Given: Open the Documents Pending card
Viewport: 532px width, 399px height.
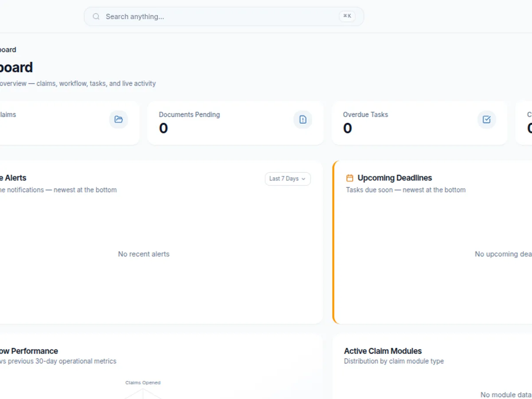Looking at the screenshot, I should (x=235, y=123).
